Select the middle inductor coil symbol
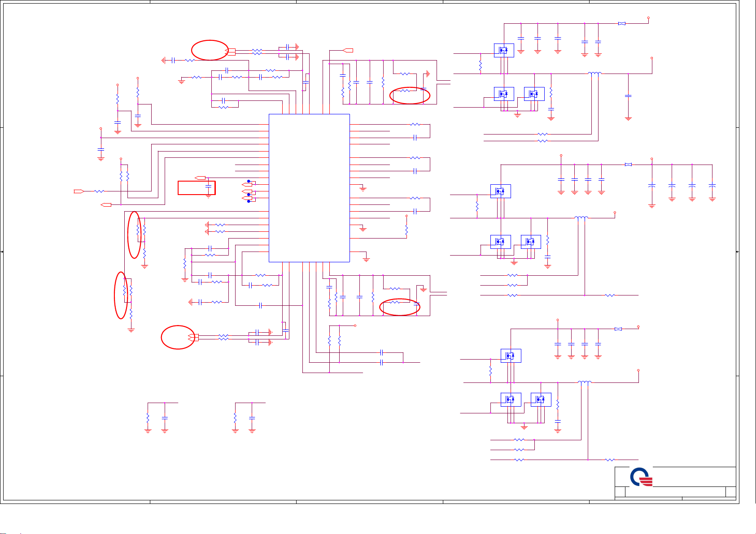Screen dimensions: 756x534 pyautogui.click(x=581, y=218)
